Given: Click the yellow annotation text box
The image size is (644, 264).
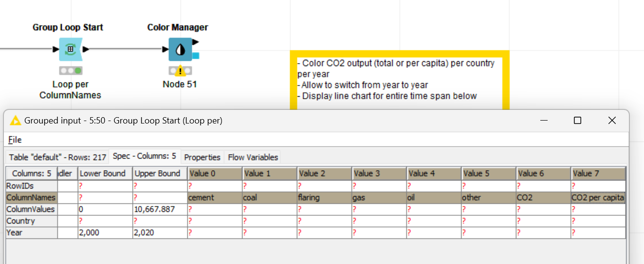Looking at the screenshot, I should pos(399,79).
